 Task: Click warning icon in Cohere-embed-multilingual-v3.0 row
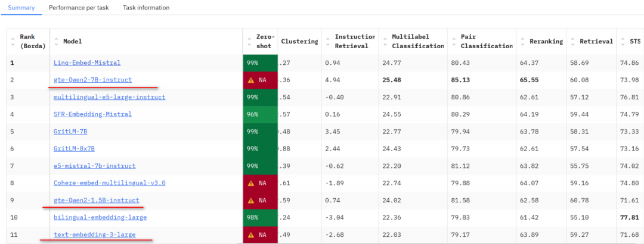tap(251, 183)
